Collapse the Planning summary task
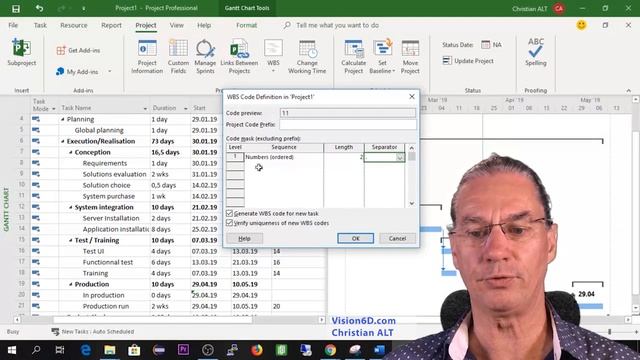640x360 pixels. [x=63, y=119]
